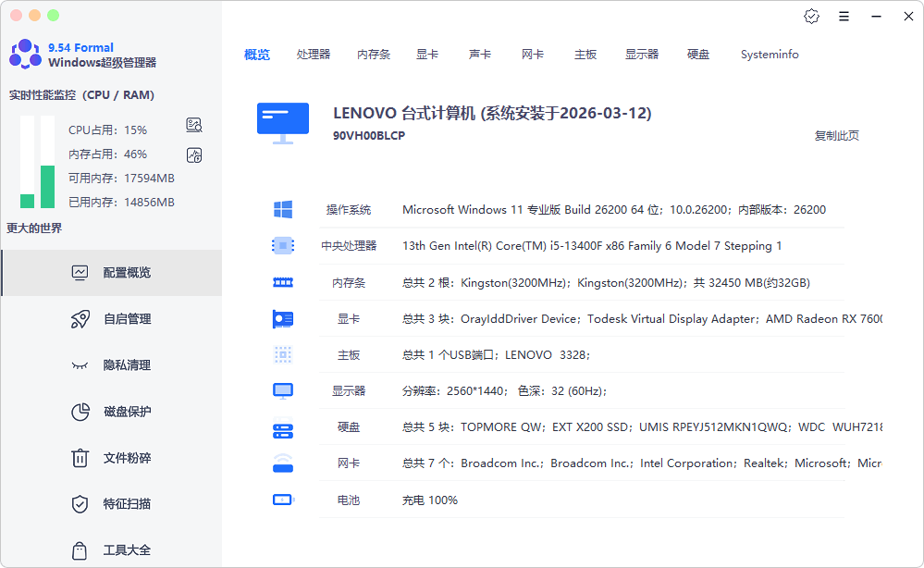Click the Microsoft Windows 11 专业版 value
Screen dimensions: 924x568
point(614,210)
